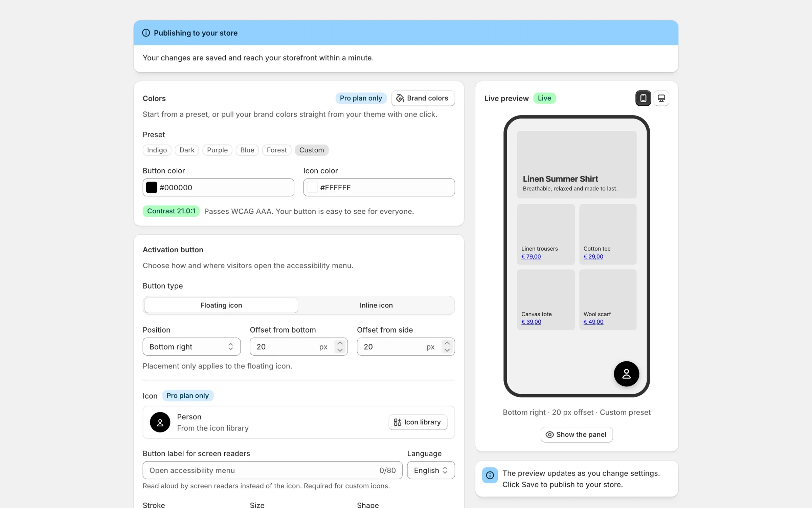Select the Blue preset
Image resolution: width=812 pixels, height=508 pixels.
247,150
